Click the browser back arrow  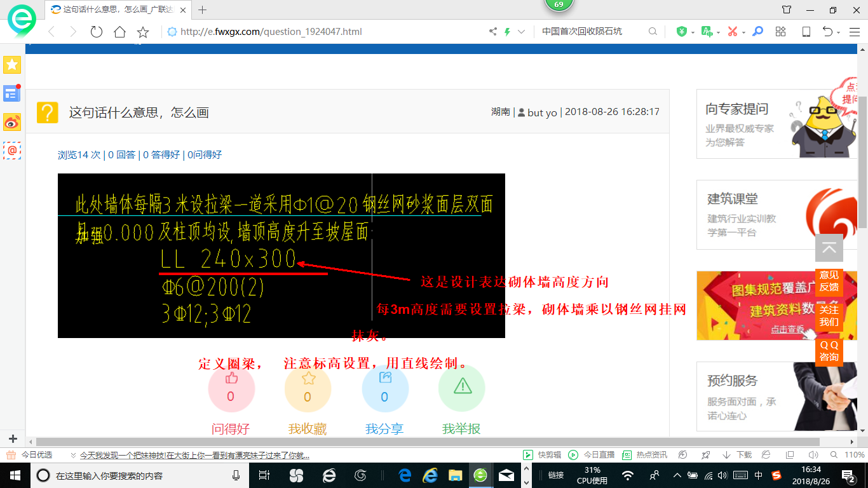click(x=51, y=31)
